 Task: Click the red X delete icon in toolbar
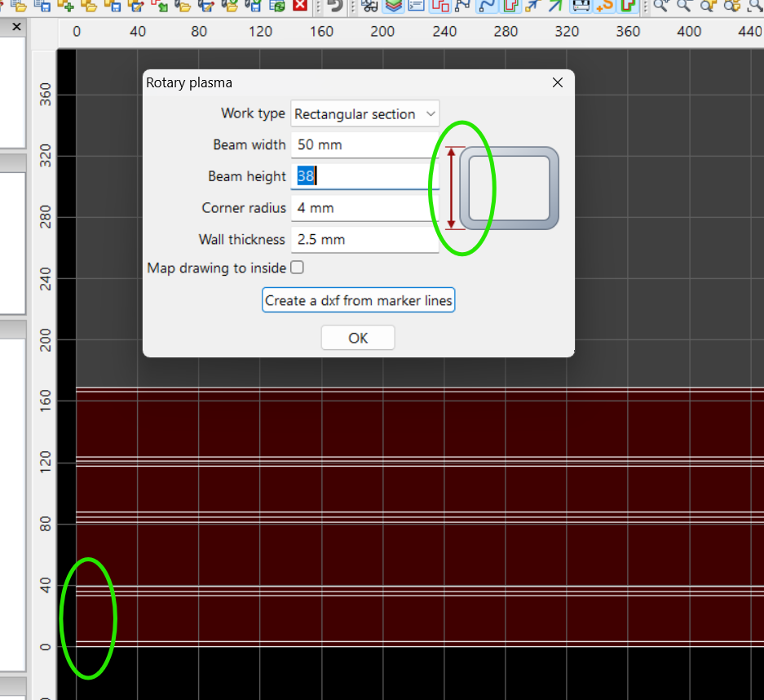click(301, 6)
